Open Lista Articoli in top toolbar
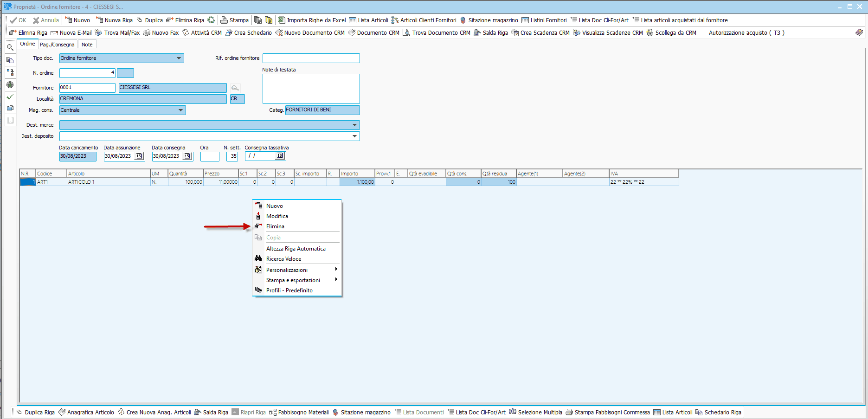Viewport: 868px width, 419px height. tap(368, 20)
